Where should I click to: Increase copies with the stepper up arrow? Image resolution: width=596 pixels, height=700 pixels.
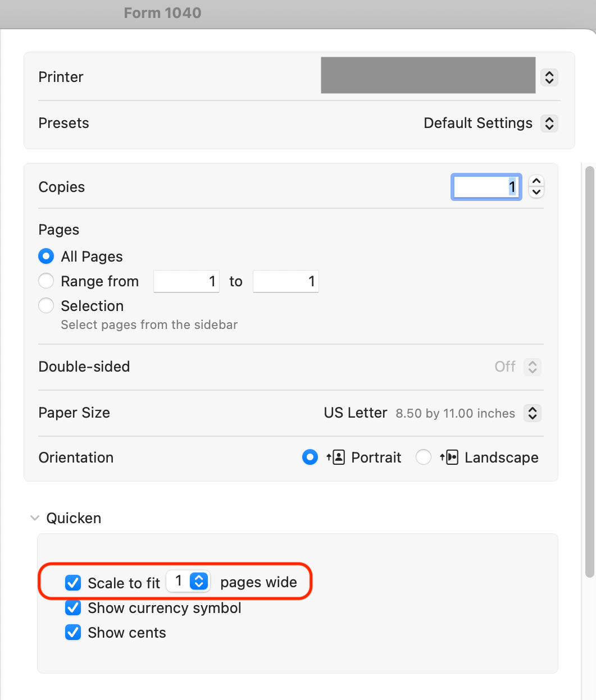tap(536, 181)
